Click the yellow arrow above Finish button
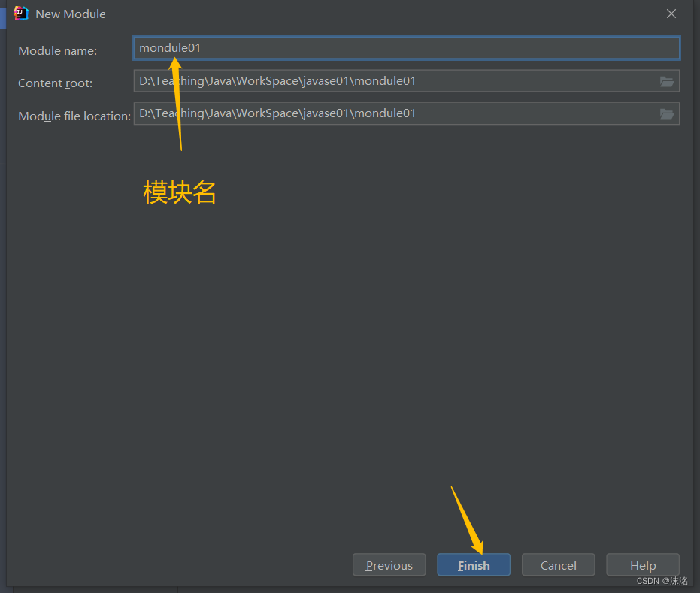This screenshot has height=593, width=700. [466, 519]
